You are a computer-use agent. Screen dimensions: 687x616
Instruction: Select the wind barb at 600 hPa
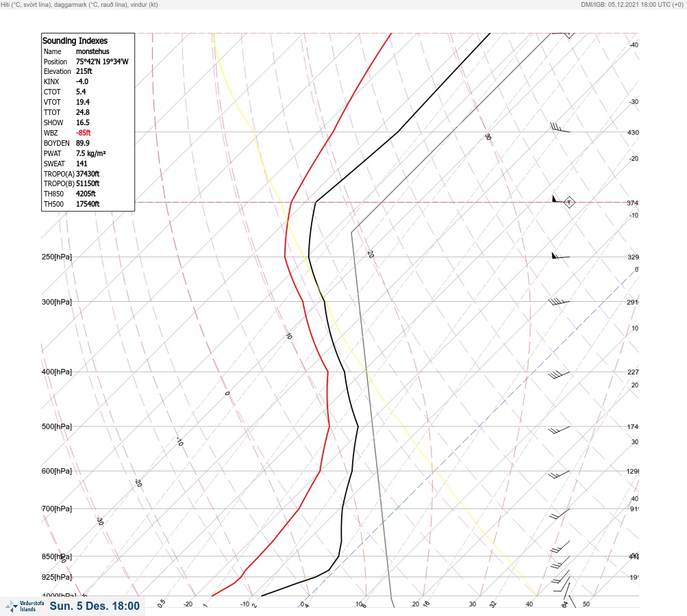pos(559,474)
